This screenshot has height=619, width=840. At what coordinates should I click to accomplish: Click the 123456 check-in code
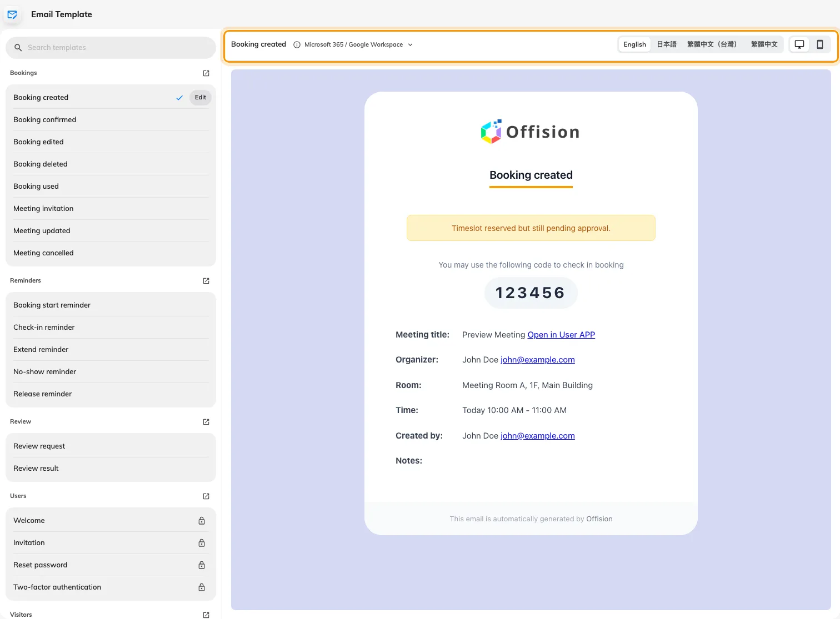531,293
